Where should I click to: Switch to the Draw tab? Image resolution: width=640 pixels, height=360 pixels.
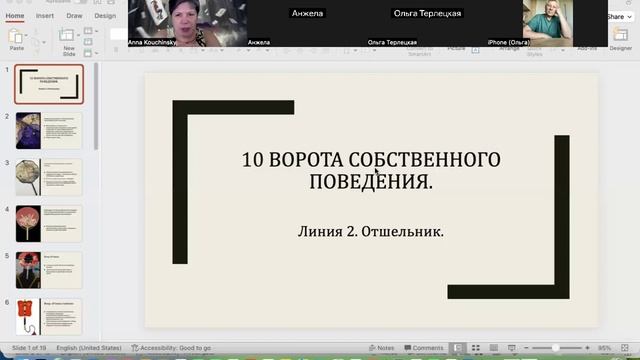tap(74, 16)
